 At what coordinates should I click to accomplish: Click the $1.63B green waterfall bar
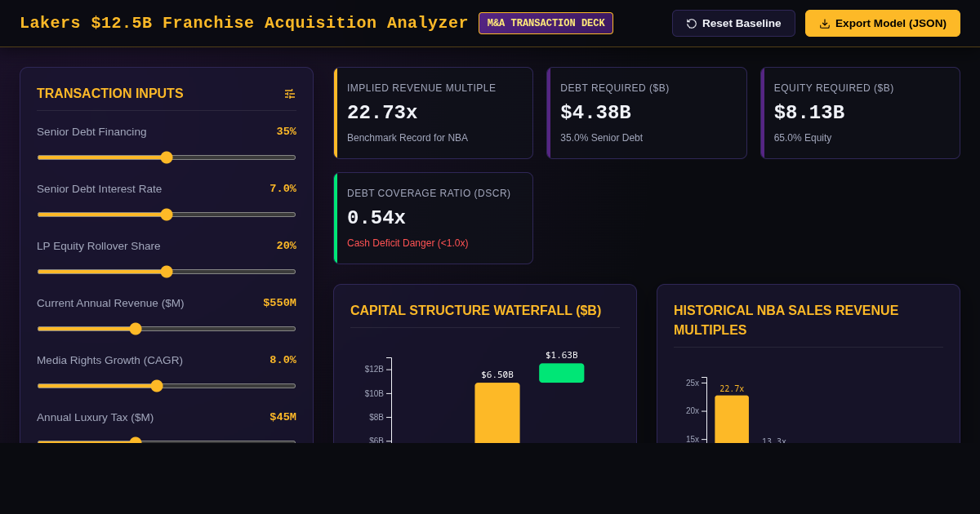[x=562, y=373]
